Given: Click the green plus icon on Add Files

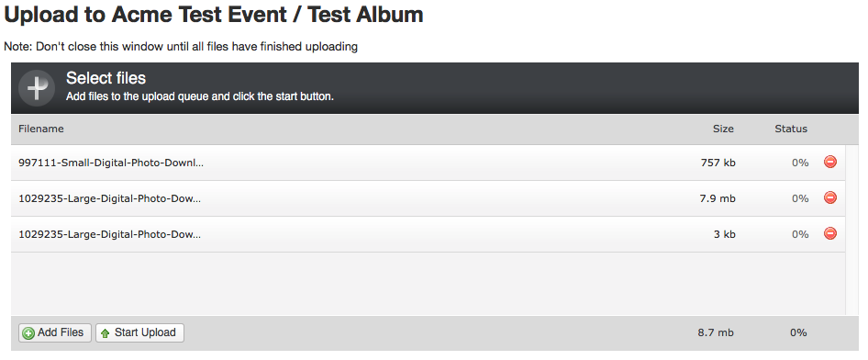Looking at the screenshot, I should pos(28,333).
